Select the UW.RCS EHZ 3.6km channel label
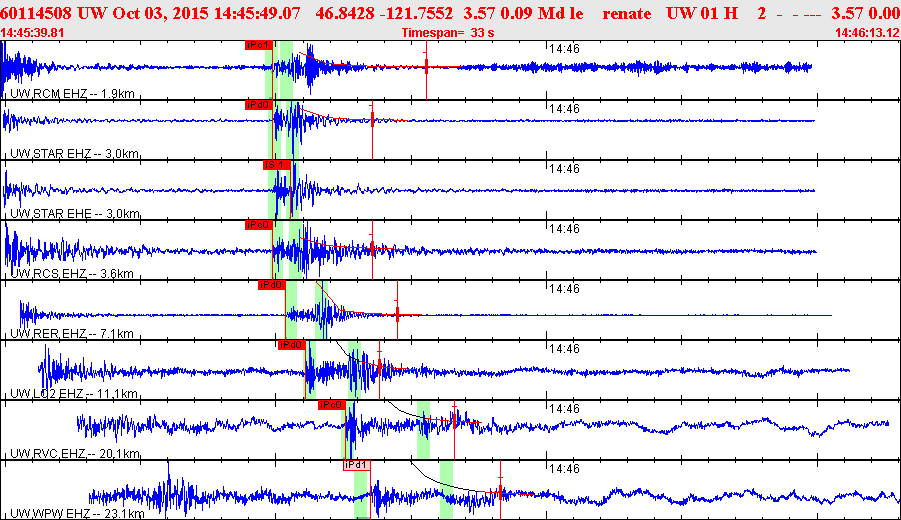 click(72, 274)
